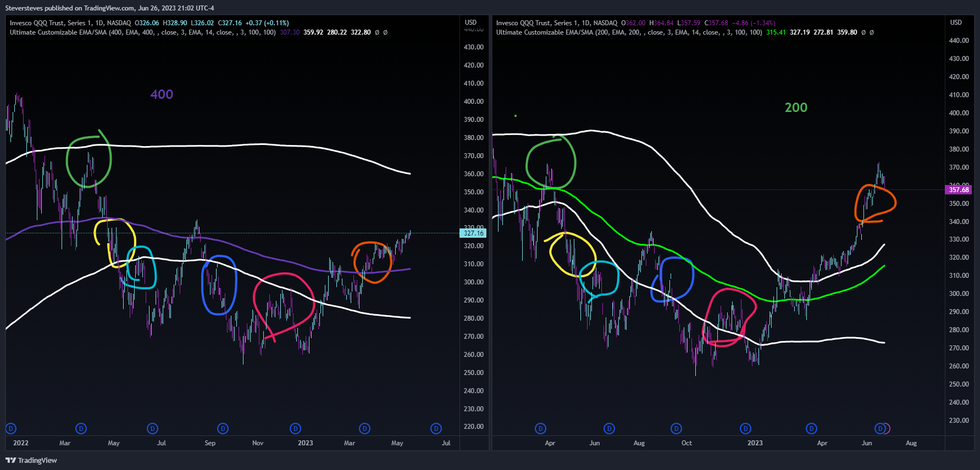The width and height of the screenshot is (980, 470).
Task: Click the 359.80 indicator value in right legend
Action: coord(847,32)
